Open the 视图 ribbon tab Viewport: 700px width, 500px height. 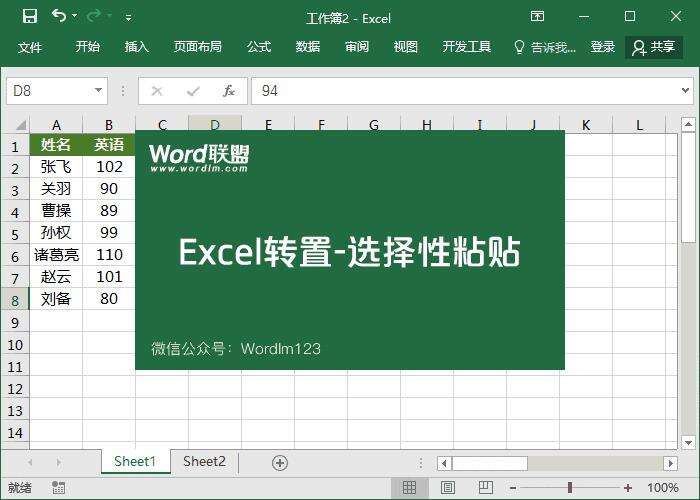click(405, 46)
